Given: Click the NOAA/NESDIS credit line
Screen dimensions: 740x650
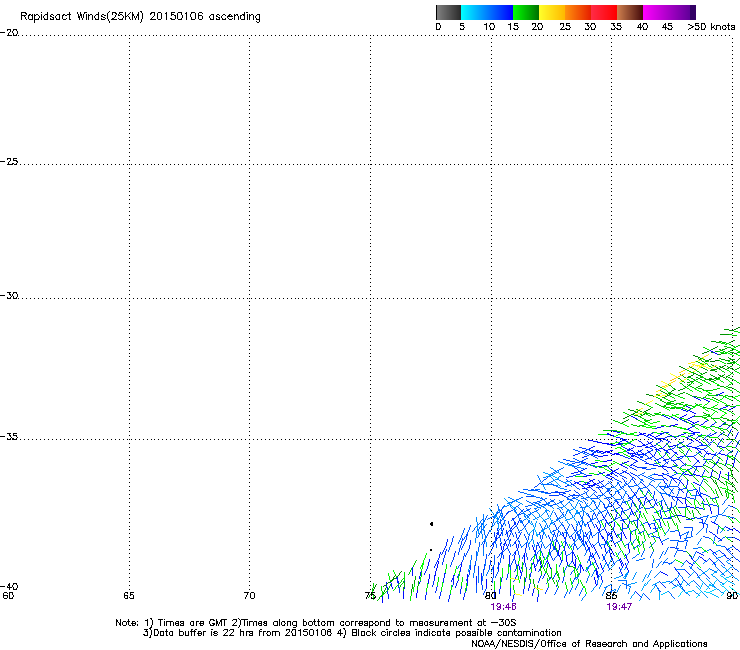Looking at the screenshot, I should click(x=589, y=644).
